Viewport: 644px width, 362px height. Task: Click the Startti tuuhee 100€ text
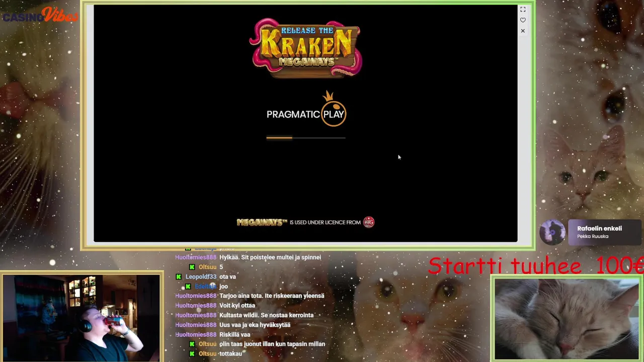coord(536,265)
